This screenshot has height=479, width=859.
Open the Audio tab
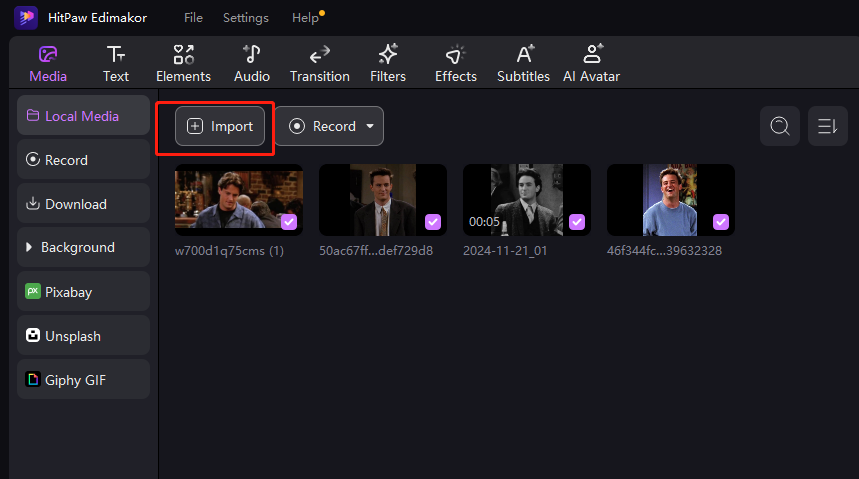tap(252, 64)
